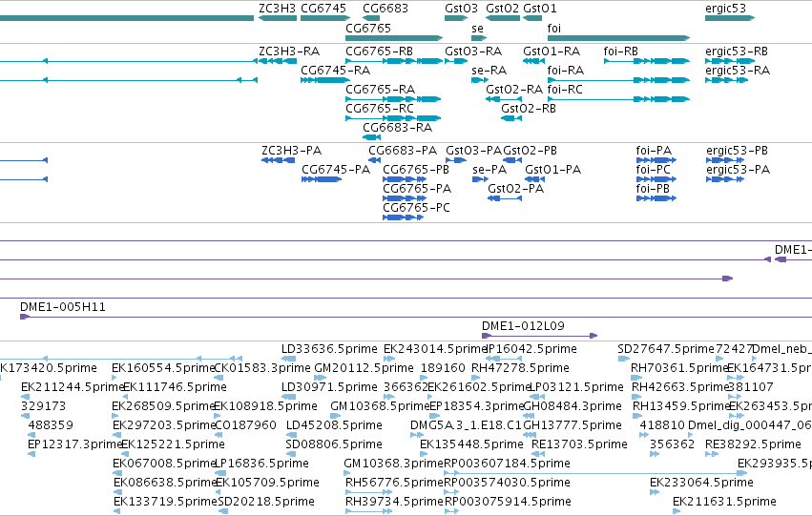The width and height of the screenshot is (812, 516).
Task: Click the CG6745-PA protein label
Action: click(x=336, y=170)
